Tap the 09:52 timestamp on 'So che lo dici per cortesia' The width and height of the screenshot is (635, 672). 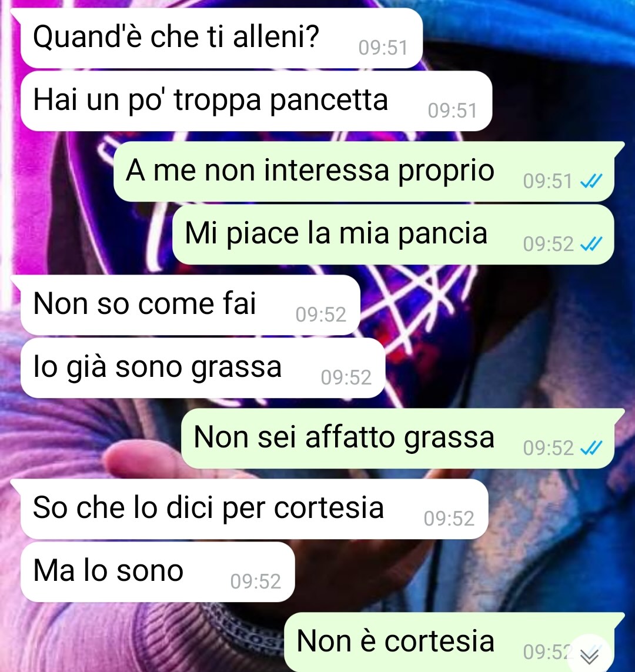(449, 519)
